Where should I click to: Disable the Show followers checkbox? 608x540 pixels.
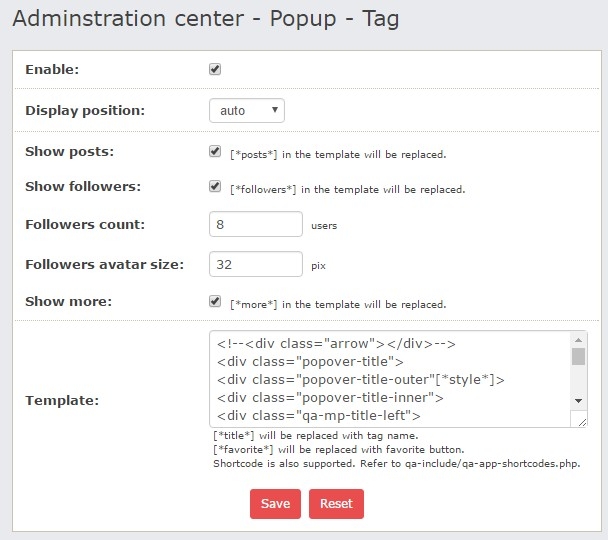click(x=215, y=186)
